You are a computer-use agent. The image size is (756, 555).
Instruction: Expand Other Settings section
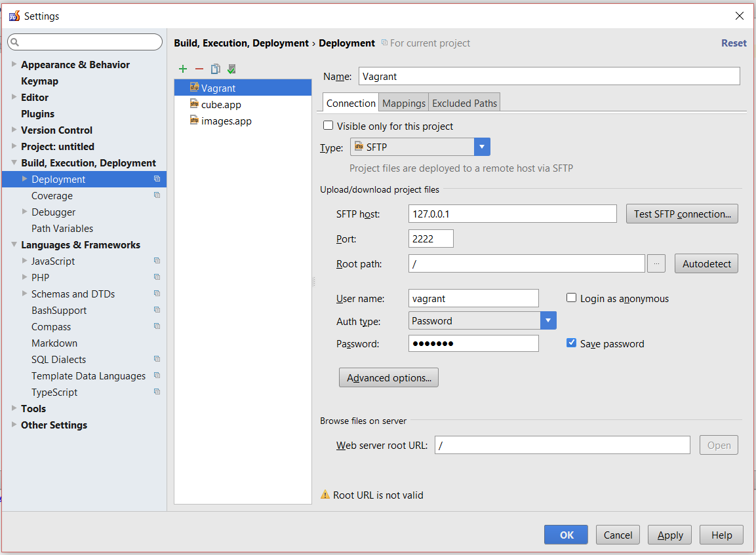[14, 425]
